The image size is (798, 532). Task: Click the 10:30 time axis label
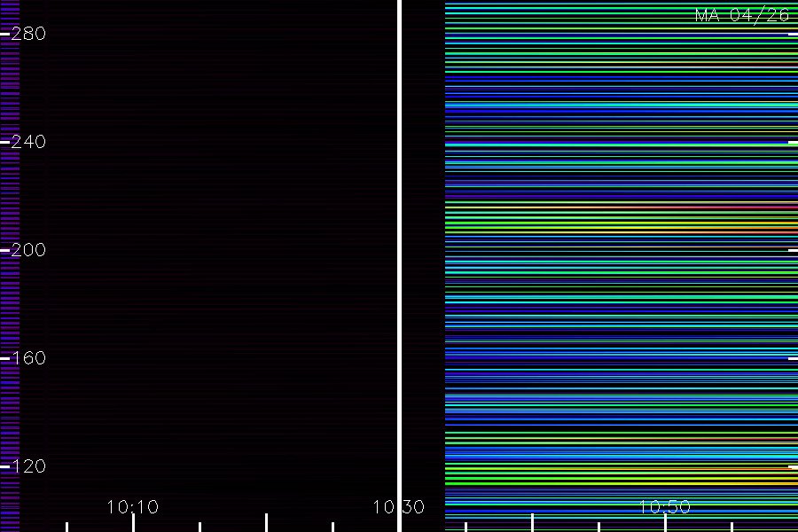click(x=398, y=506)
